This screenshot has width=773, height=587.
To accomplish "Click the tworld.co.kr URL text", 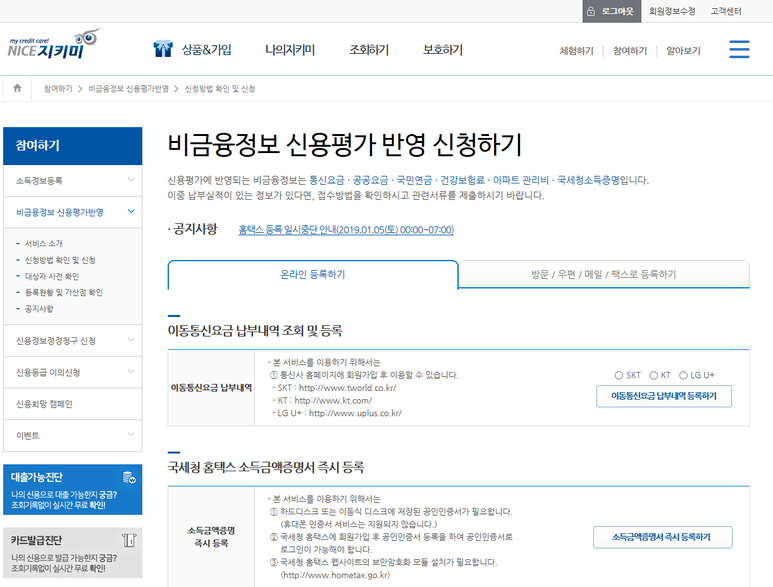I will (x=348, y=388).
